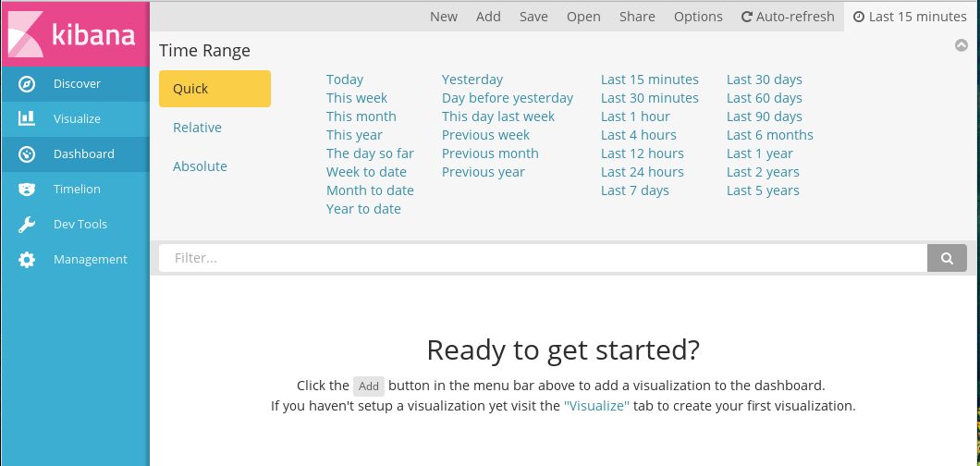Click the Kibana logo
The image size is (980, 466).
pyautogui.click(x=74, y=33)
